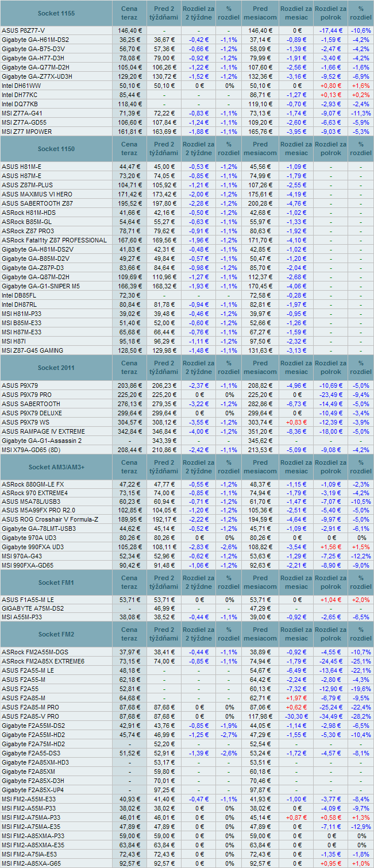Select the ASRock FM2A85X EXTREME6 product name
Viewport: 374px width, 868px height.
coord(43,661)
